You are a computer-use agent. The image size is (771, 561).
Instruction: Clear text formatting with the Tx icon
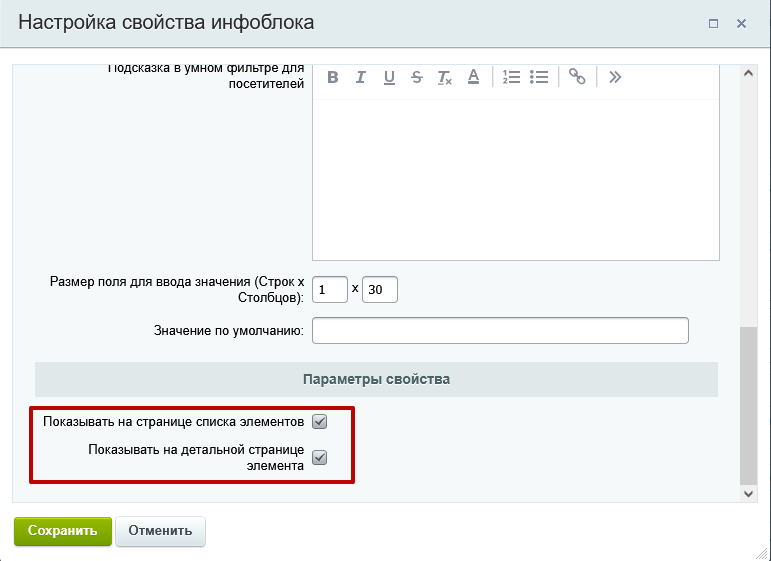click(x=445, y=77)
